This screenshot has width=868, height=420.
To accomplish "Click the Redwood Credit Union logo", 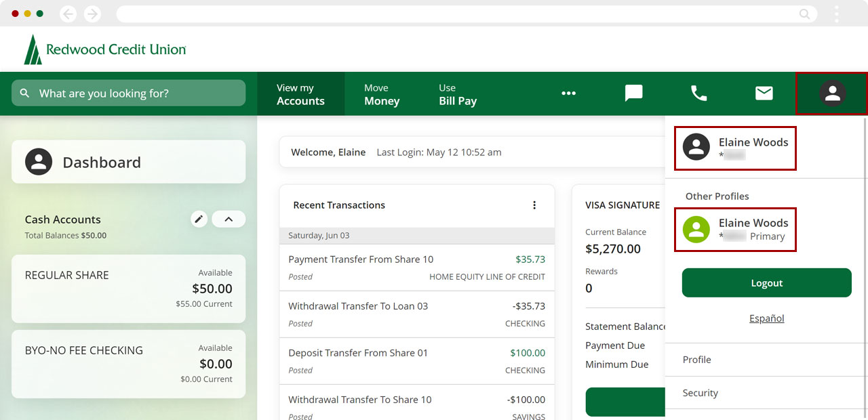I will pyautogui.click(x=105, y=49).
